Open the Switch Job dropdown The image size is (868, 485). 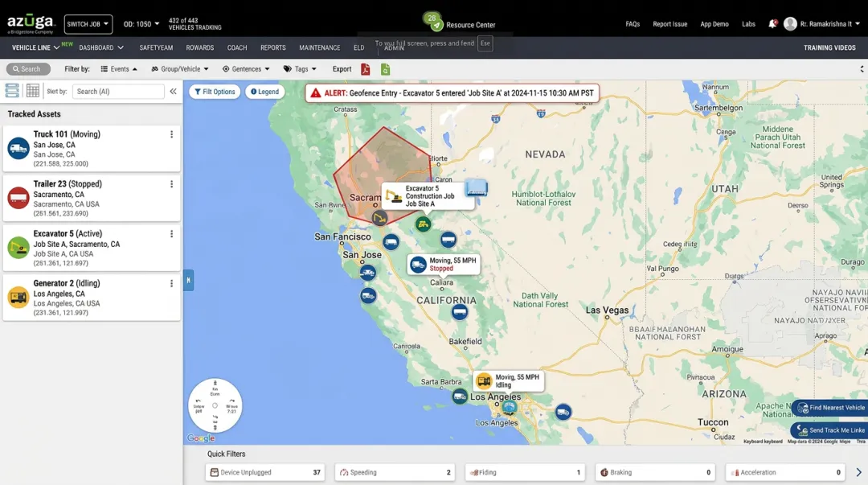88,24
